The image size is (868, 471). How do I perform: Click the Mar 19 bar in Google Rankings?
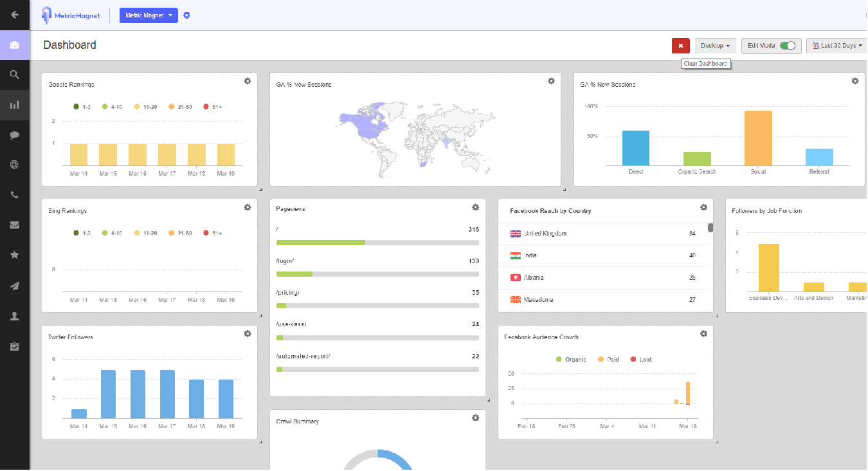(226, 154)
